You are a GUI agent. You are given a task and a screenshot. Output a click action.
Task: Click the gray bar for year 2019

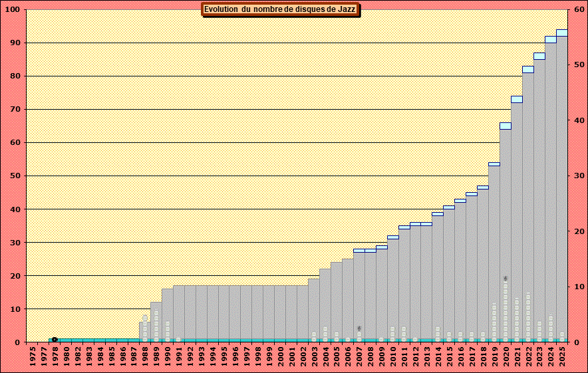click(x=494, y=252)
